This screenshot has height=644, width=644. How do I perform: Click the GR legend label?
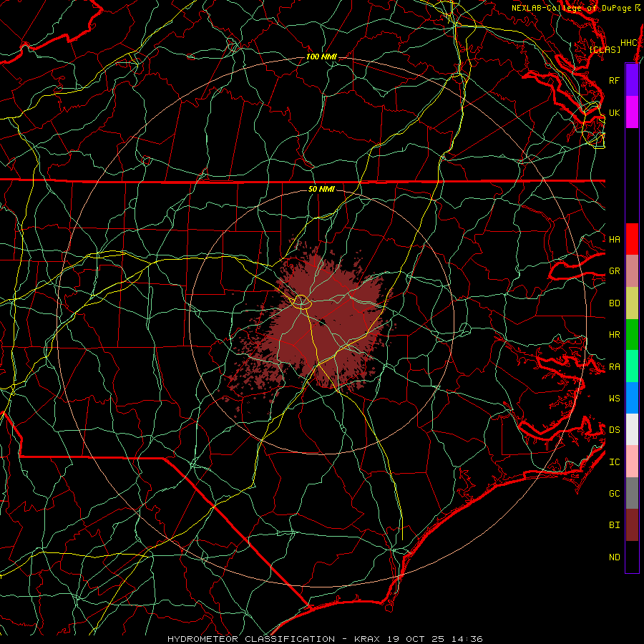614,271
